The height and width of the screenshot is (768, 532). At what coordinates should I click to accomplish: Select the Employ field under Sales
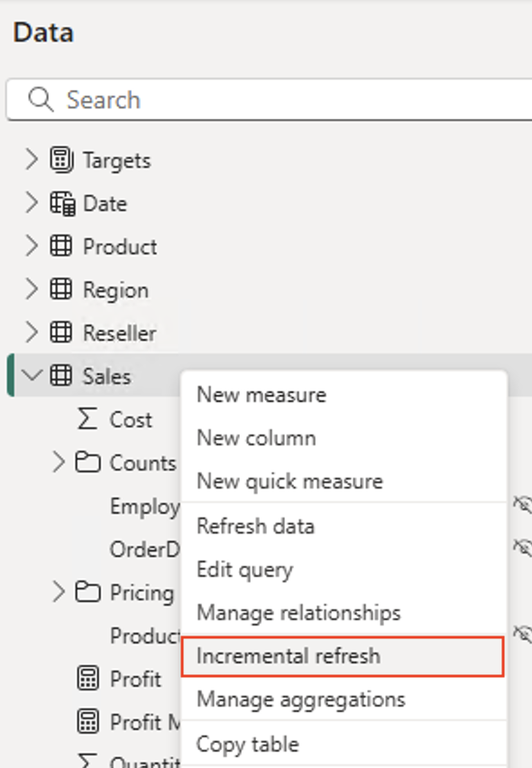[145, 507]
